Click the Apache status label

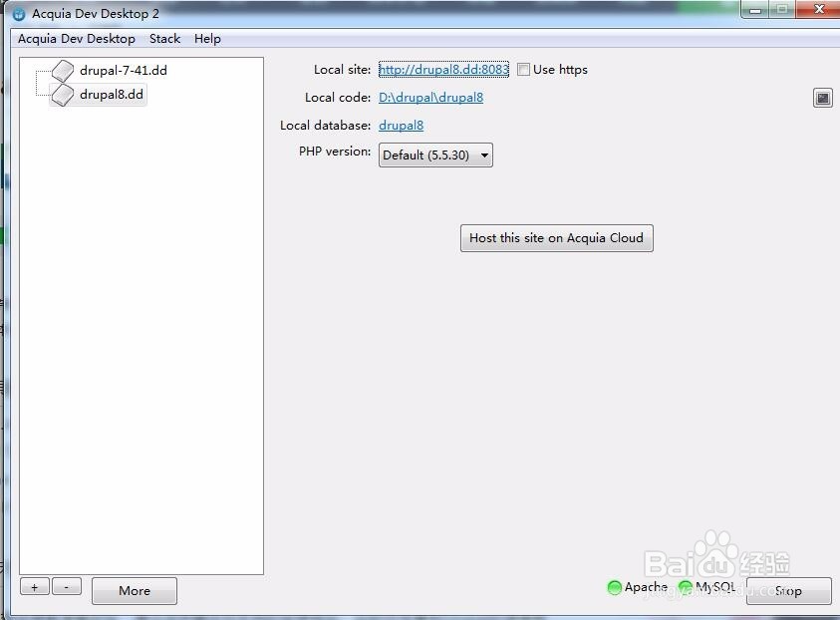point(646,587)
